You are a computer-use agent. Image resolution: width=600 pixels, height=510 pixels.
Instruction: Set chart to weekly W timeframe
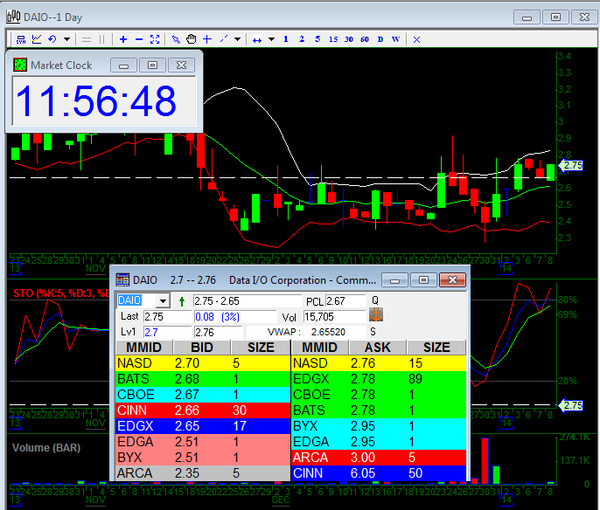click(x=396, y=39)
